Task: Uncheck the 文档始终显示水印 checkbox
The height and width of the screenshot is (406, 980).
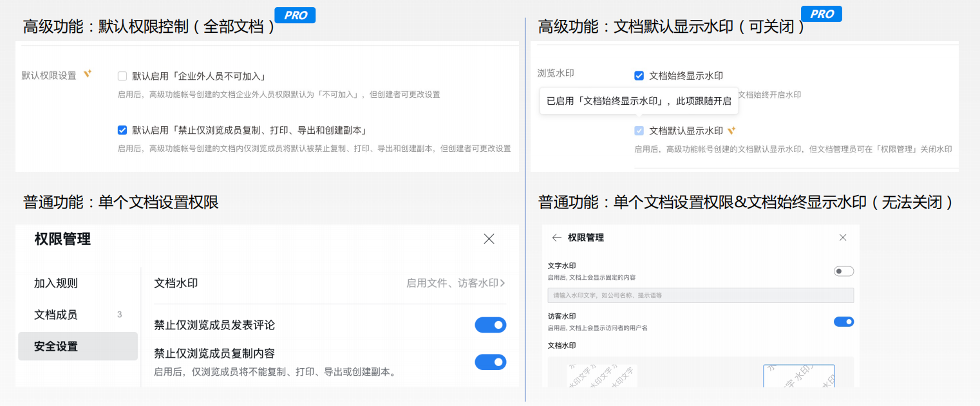Action: [x=639, y=75]
